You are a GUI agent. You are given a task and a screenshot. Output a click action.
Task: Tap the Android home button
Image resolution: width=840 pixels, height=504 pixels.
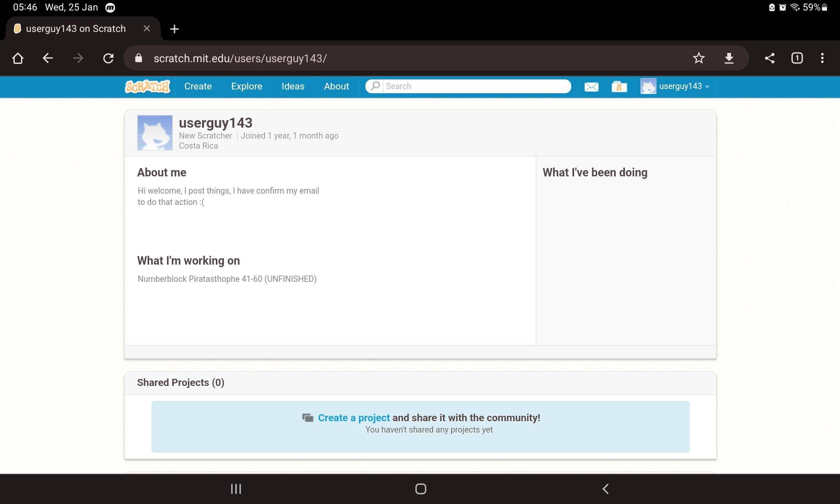(x=420, y=489)
